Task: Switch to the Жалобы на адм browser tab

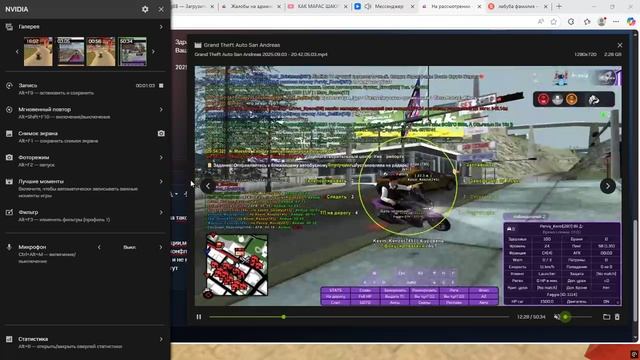Action: coord(251,7)
